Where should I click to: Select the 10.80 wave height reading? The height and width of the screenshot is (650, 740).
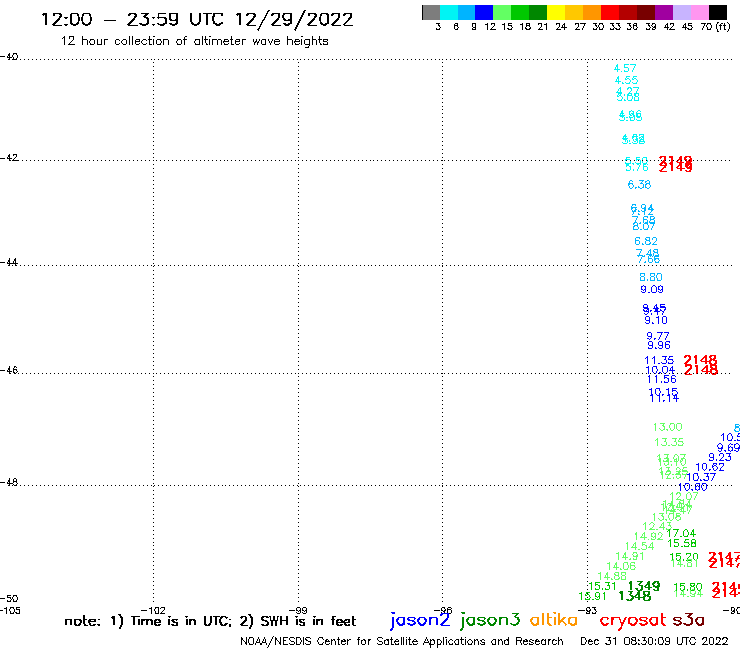click(693, 487)
